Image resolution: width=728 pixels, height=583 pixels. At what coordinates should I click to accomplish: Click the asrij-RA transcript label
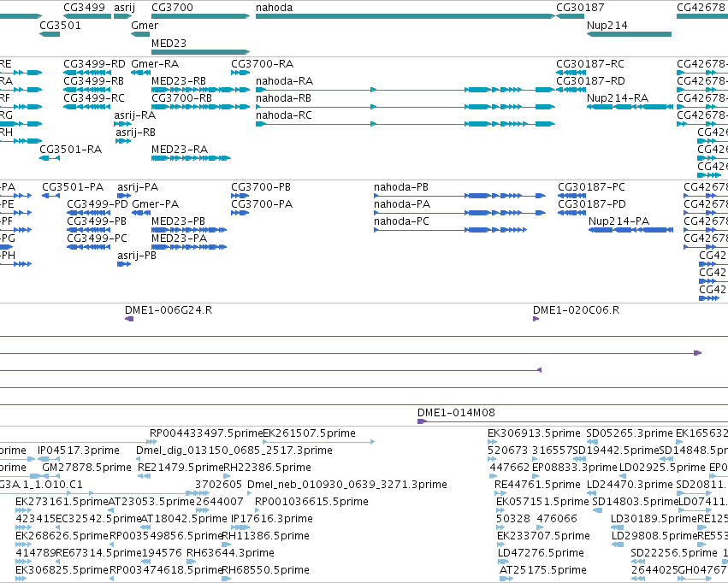coord(134,115)
